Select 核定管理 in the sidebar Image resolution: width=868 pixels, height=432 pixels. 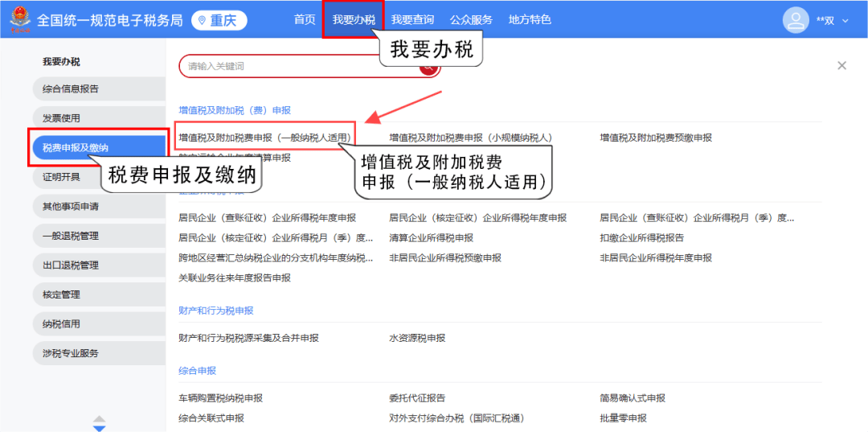tap(99, 294)
